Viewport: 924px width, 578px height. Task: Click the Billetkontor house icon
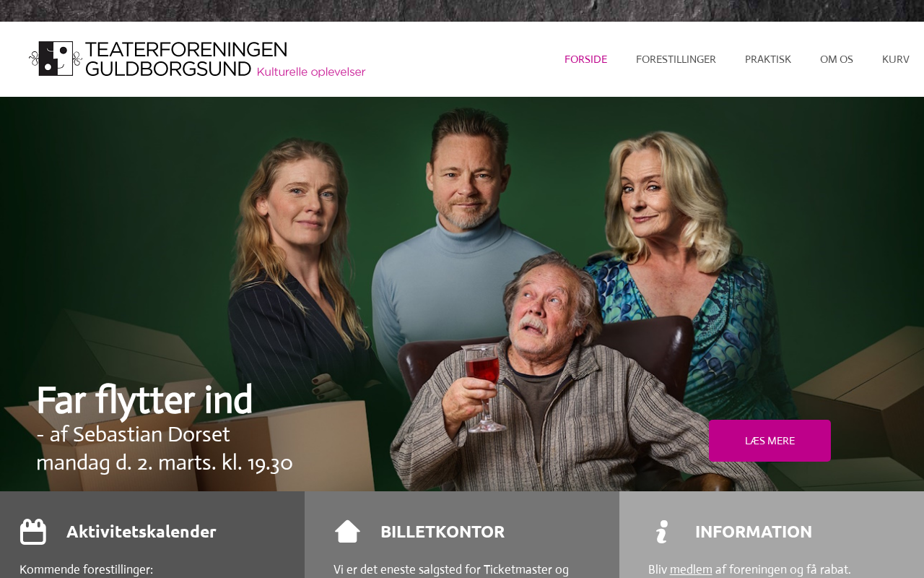pos(347,532)
